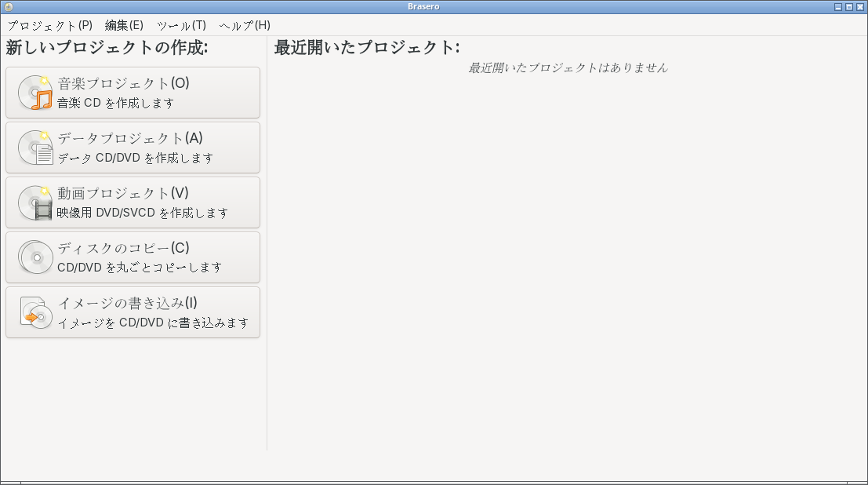Click the 新しいプロジェクトの作成: heading

coord(107,48)
